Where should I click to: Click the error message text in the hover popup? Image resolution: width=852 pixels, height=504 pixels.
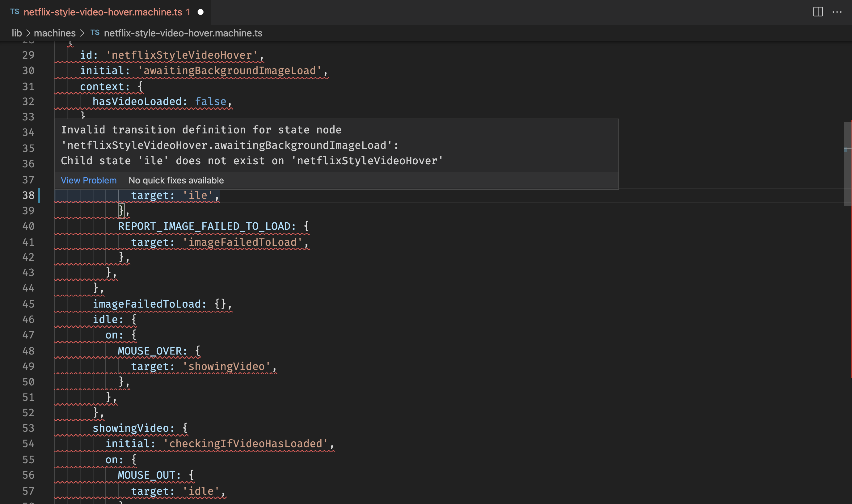coord(251,145)
